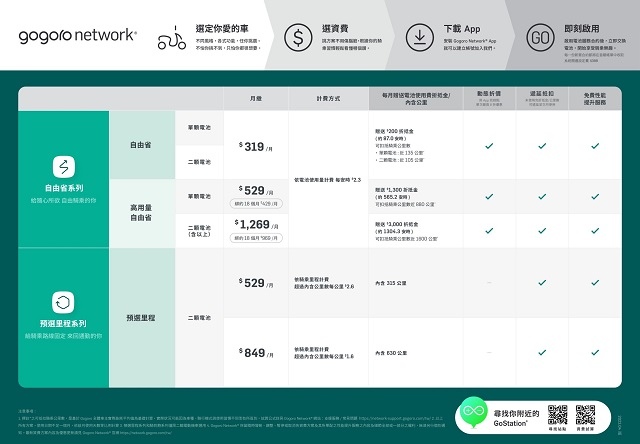Click the scooter icon beside 選定你愛的車
640x444 pixels.
[172, 38]
